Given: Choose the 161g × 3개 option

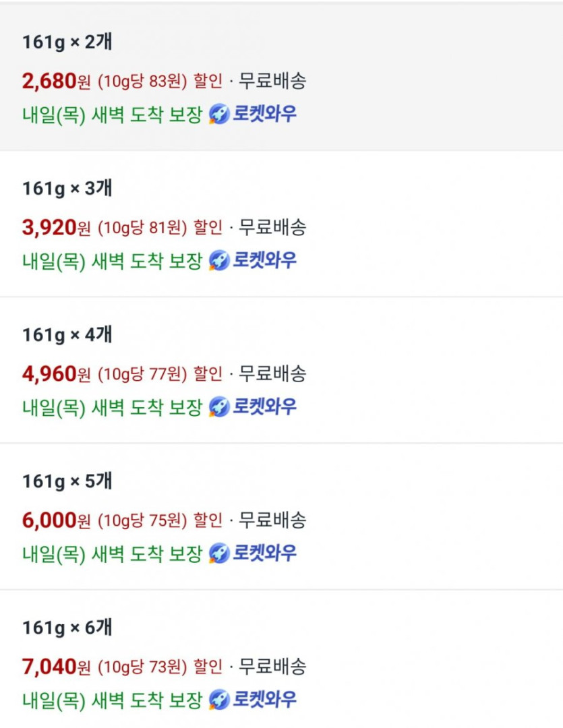Looking at the screenshot, I should (x=67, y=188).
